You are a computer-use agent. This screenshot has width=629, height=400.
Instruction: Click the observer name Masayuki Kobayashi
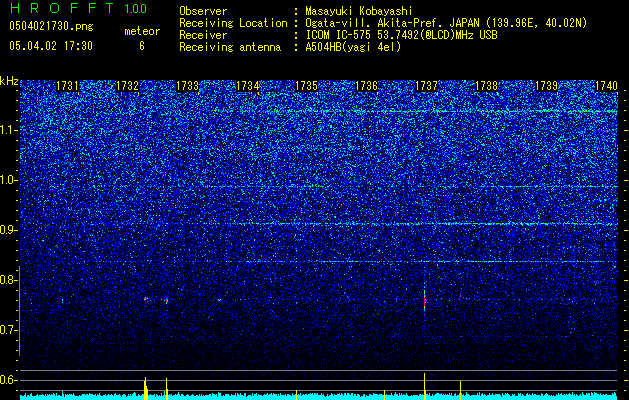pyautogui.click(x=359, y=12)
